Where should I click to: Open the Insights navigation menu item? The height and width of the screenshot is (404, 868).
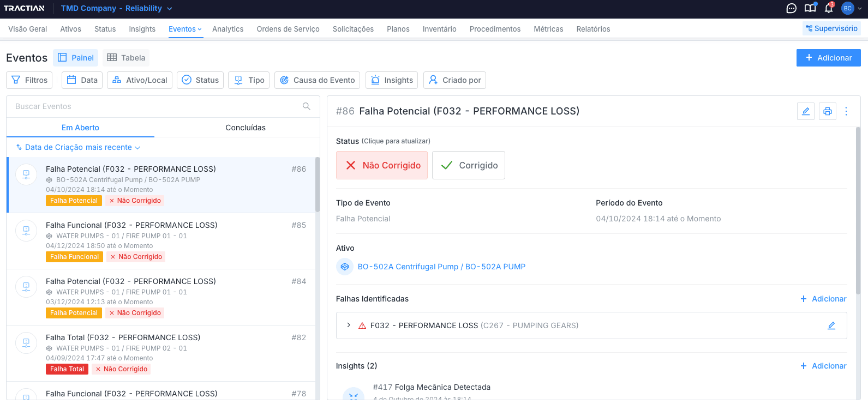142,29
